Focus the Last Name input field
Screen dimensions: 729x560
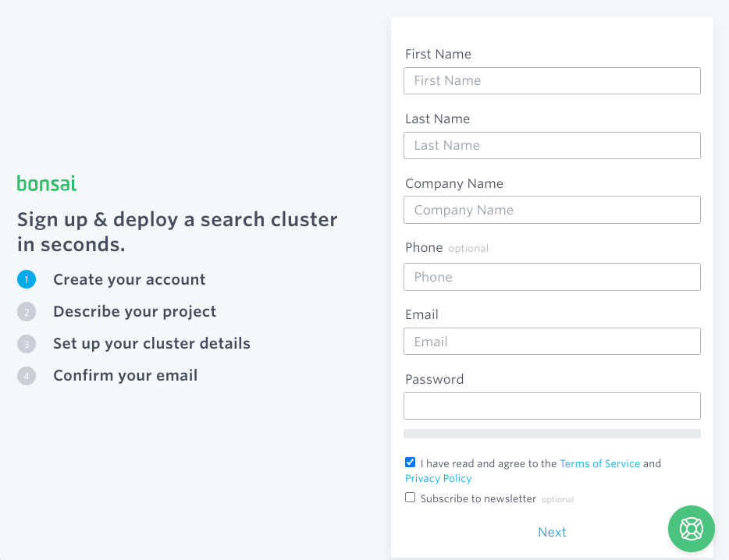(552, 146)
